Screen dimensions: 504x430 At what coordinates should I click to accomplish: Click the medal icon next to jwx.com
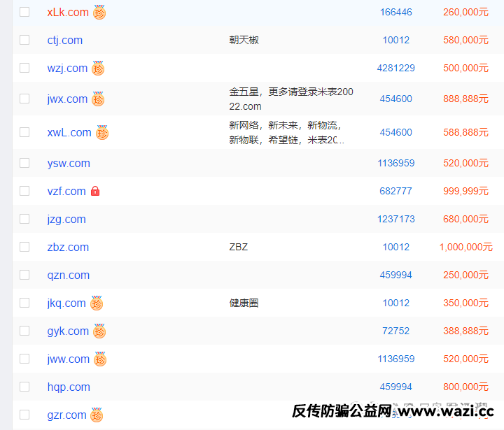pos(98,99)
